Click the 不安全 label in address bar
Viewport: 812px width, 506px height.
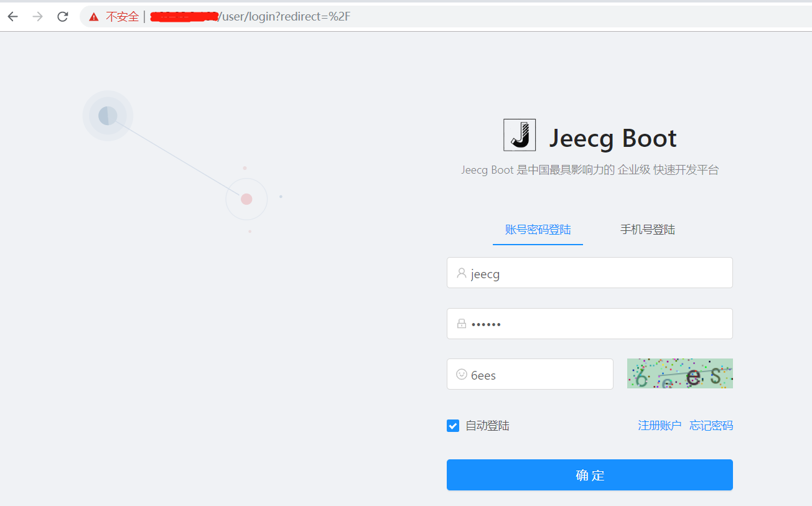click(x=122, y=16)
